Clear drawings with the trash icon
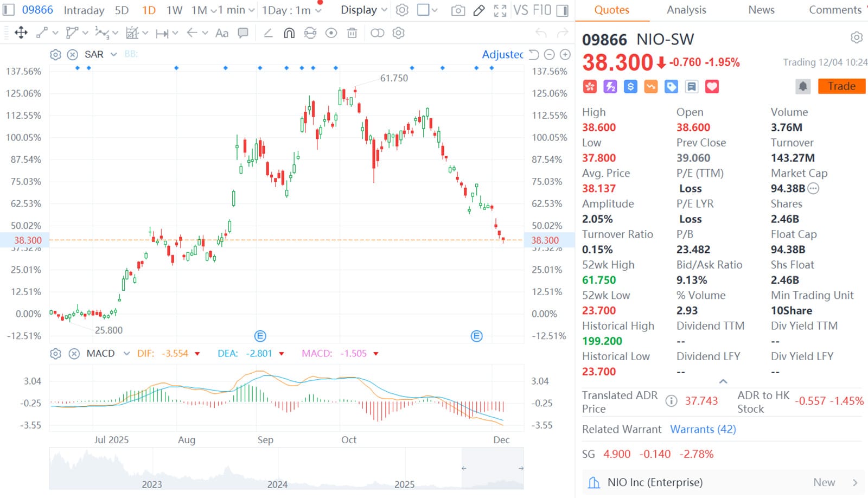The image size is (868, 498). pyautogui.click(x=352, y=33)
